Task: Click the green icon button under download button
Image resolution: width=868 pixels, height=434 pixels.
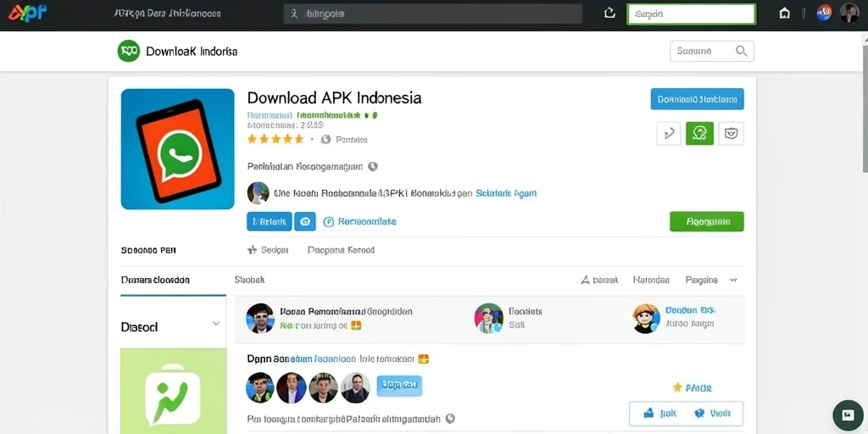Action: pos(699,133)
